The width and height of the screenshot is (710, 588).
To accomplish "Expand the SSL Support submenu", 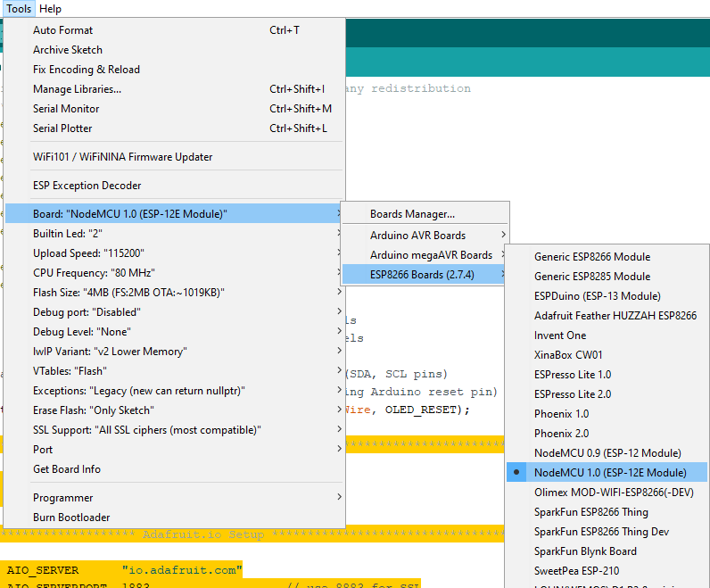I will pos(174,430).
